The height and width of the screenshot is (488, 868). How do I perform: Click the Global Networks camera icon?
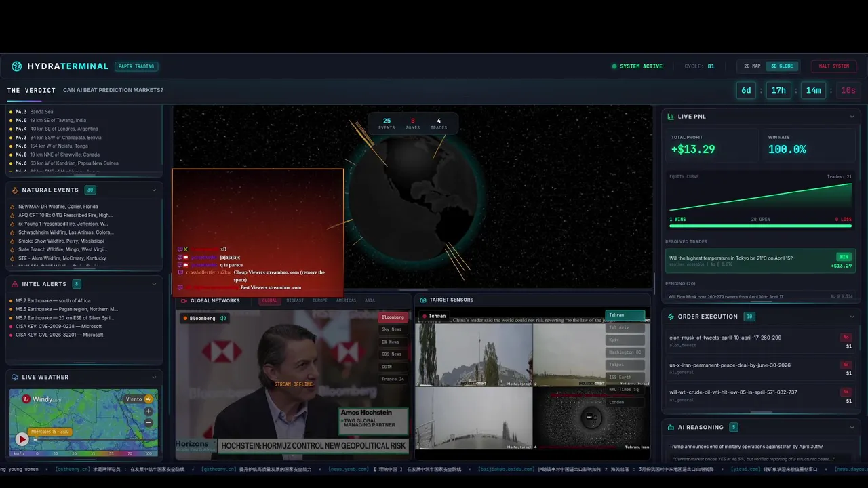pyautogui.click(x=184, y=300)
